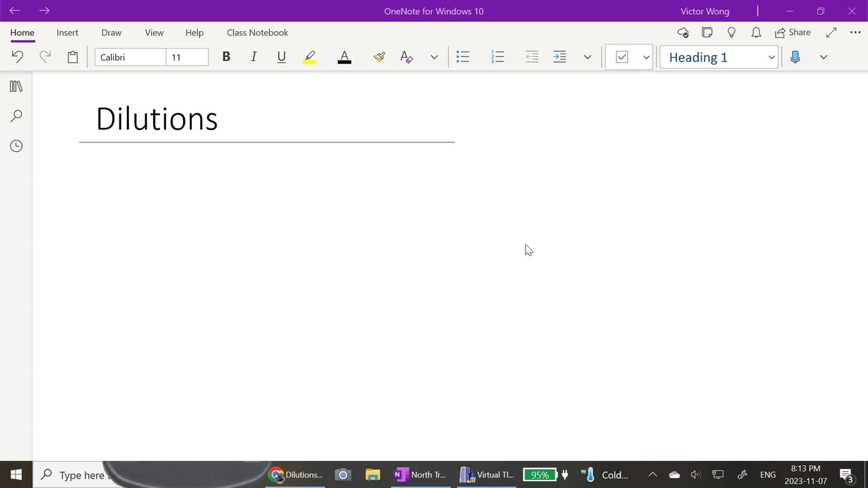
Task: Open the action center notifications icon
Action: click(846, 474)
